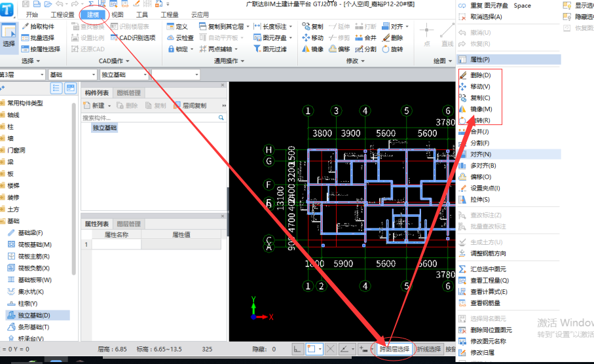Click the 图元存盘 tool
594x364 pixels.
pyautogui.click(x=272, y=38)
